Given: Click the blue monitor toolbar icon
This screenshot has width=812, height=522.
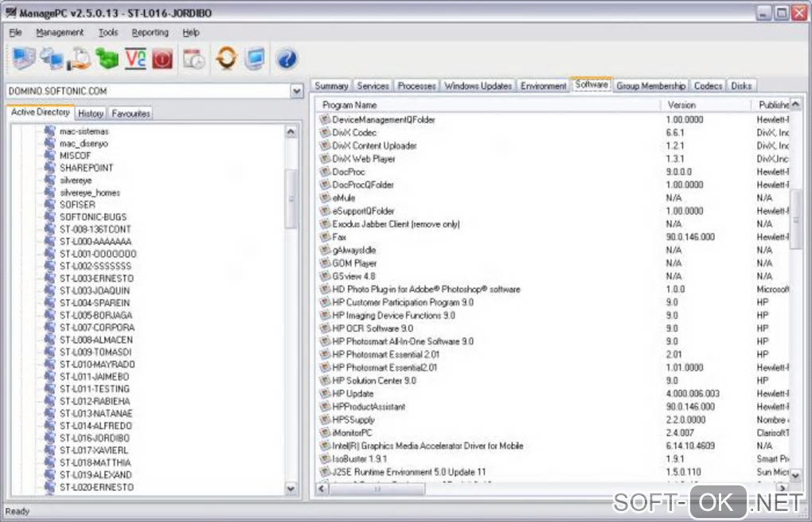Looking at the screenshot, I should pos(255,58).
